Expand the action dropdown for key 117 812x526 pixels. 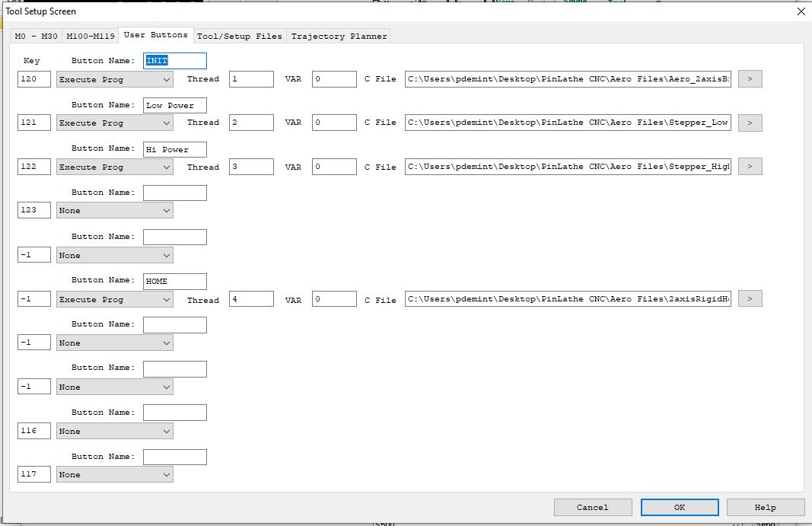click(114, 474)
